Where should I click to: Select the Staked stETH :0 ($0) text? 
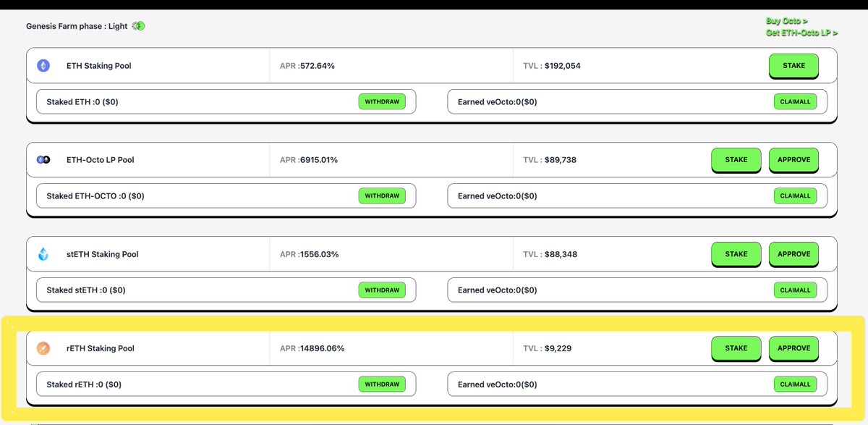coord(86,290)
